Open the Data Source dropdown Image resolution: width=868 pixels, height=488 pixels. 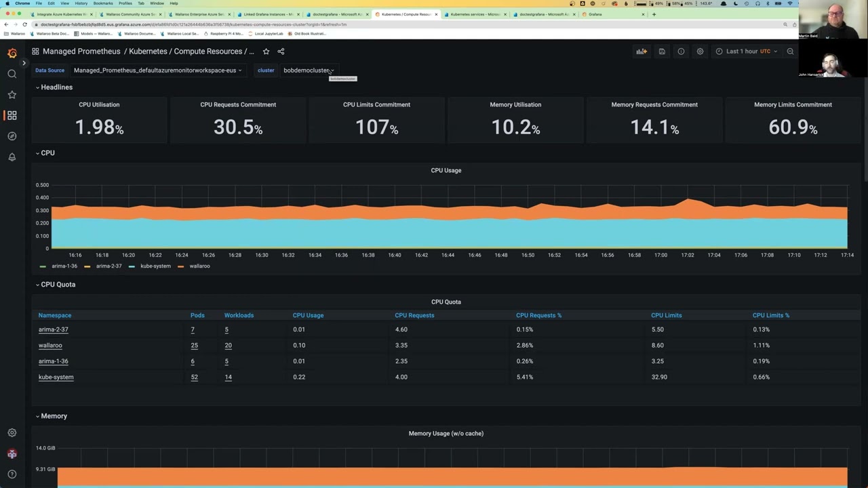(x=157, y=70)
